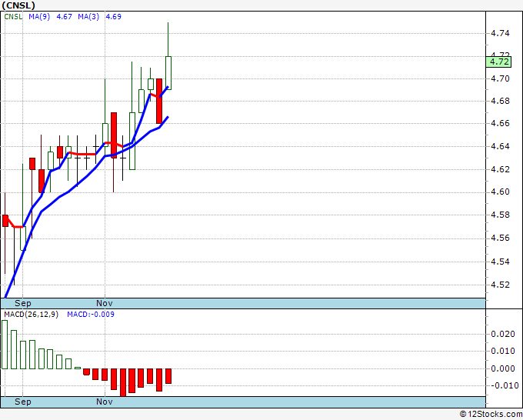Click the MACD(26,12,9) indicator label
This screenshot has height=420, width=523.
(31, 315)
